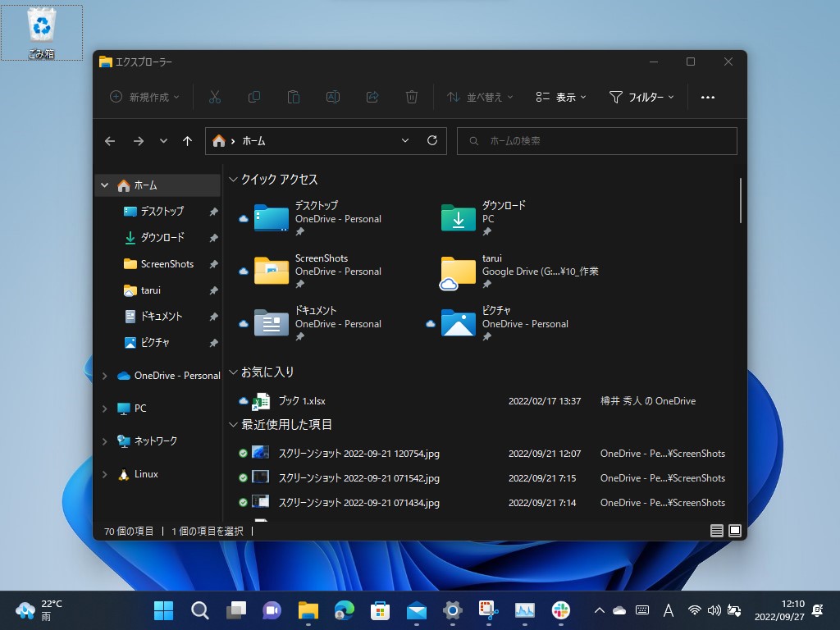Open the ドキュメント OneDrive folder tile

(317, 323)
